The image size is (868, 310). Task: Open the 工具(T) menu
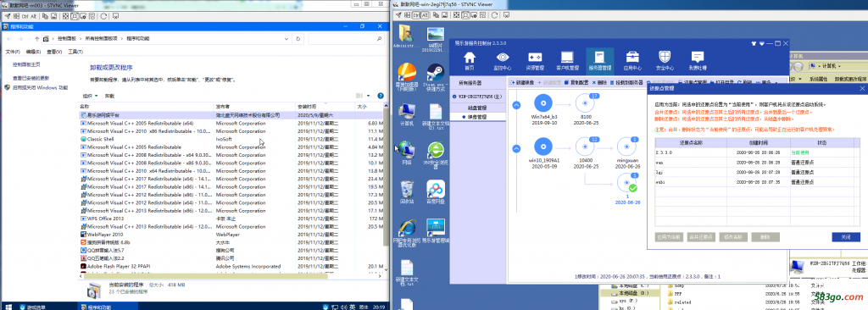75,52
